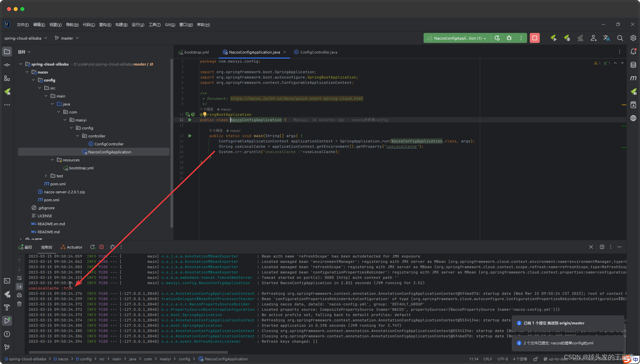
Task: Expand the test folder
Action: point(46,176)
